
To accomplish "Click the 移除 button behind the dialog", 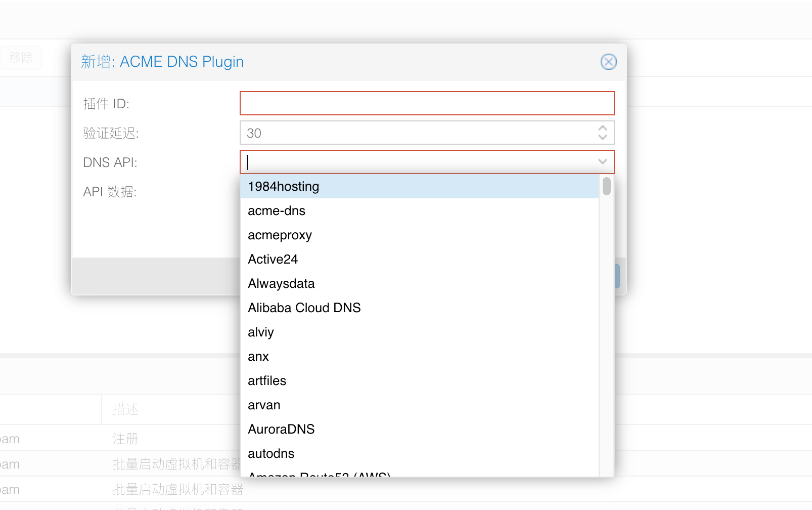I will tap(21, 58).
